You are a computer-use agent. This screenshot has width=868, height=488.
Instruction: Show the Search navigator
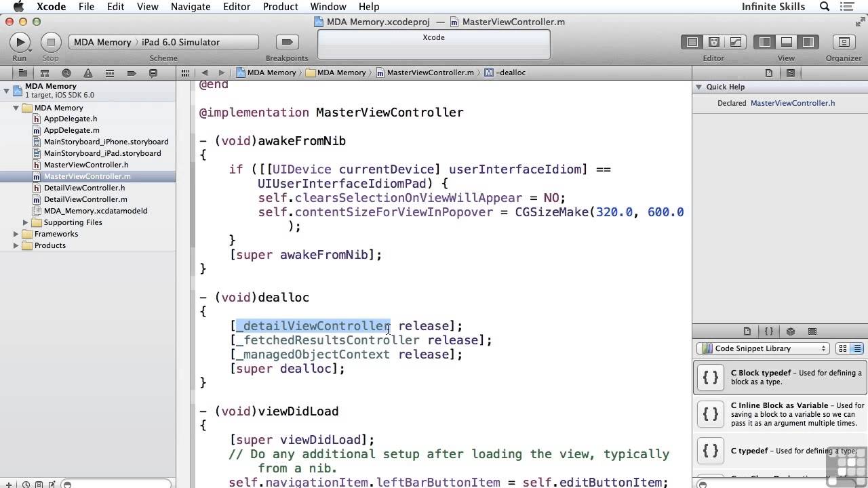click(66, 73)
